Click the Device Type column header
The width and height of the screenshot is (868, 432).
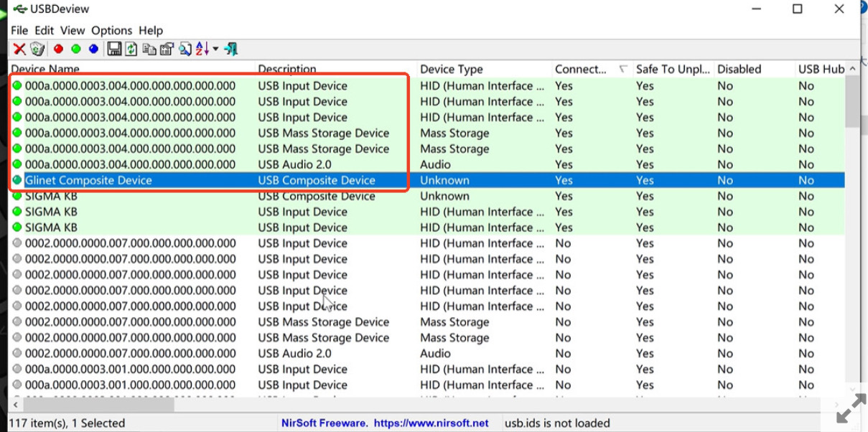[452, 69]
